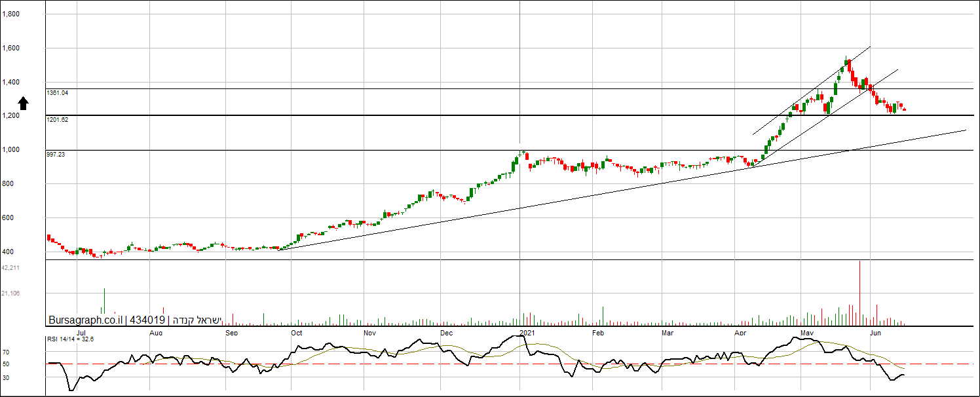Select the 1201.62 support level label

(x=58, y=120)
